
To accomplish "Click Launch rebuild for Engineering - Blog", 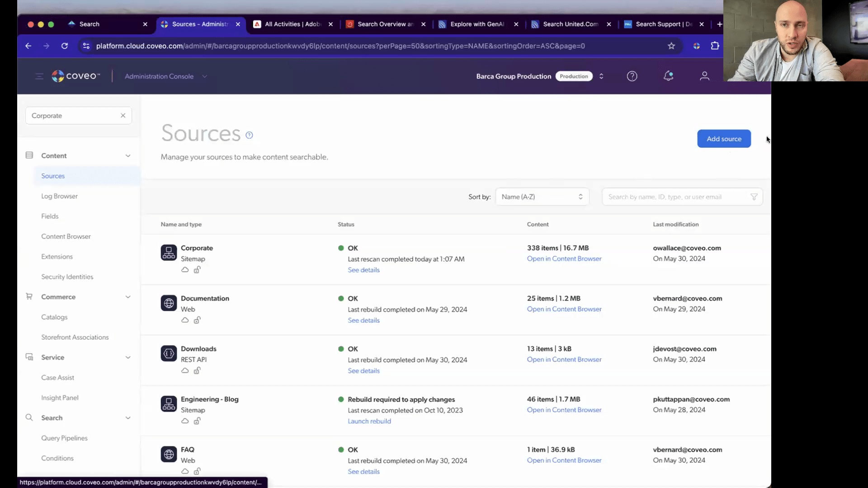I will (369, 421).
